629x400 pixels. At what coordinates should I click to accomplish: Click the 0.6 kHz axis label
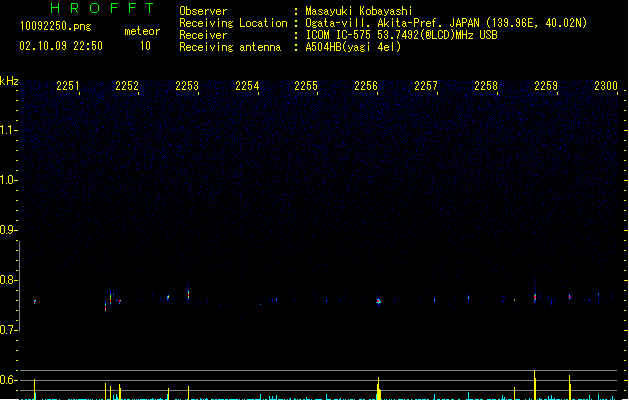coord(7,380)
